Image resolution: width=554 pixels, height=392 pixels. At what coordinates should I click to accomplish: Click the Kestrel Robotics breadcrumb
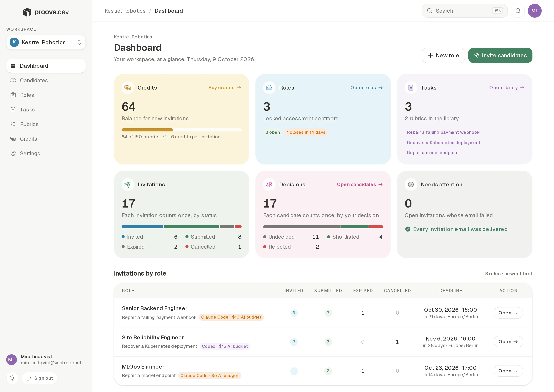pos(125,11)
